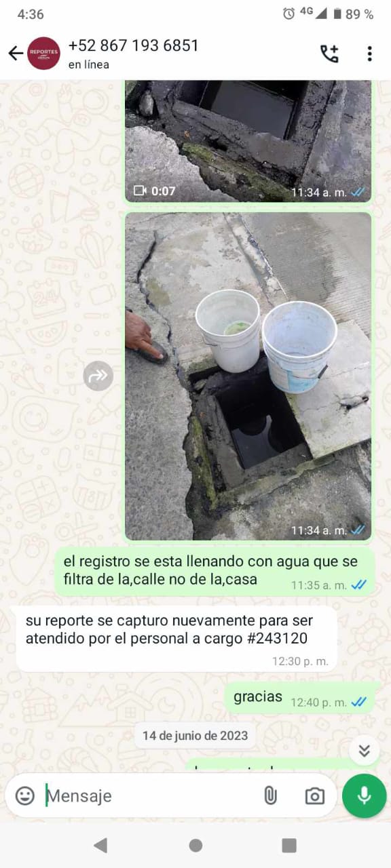
Task: Open recent apps with the square button
Action: coord(289,845)
